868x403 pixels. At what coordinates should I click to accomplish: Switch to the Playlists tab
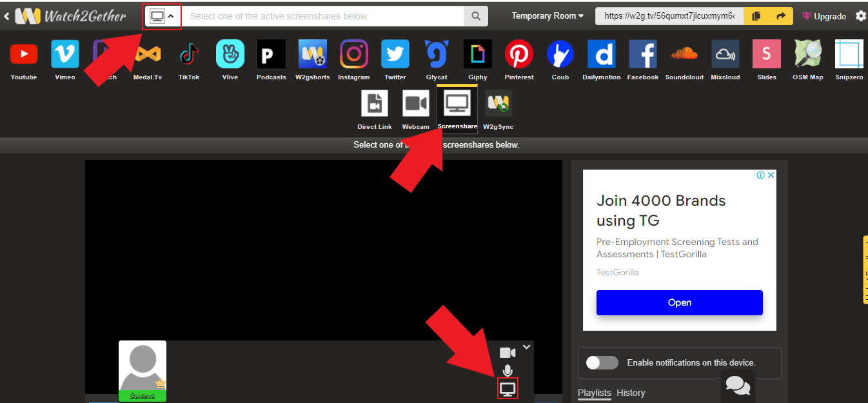594,393
